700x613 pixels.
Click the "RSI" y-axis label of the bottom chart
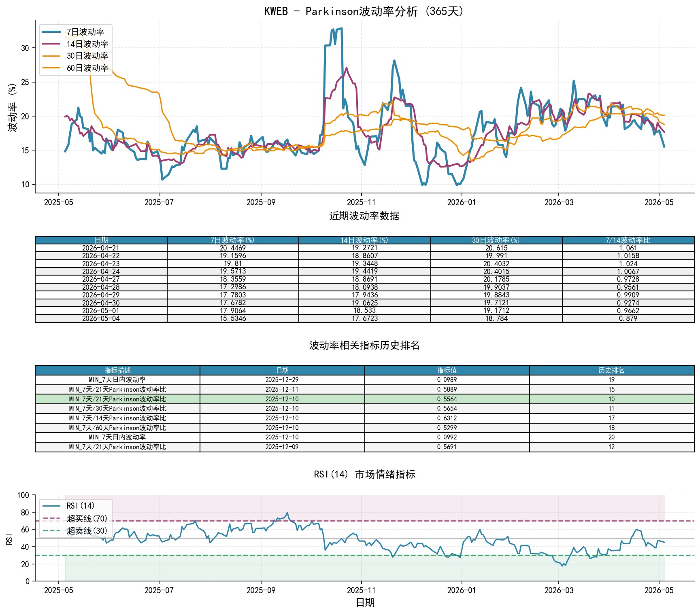10,539
